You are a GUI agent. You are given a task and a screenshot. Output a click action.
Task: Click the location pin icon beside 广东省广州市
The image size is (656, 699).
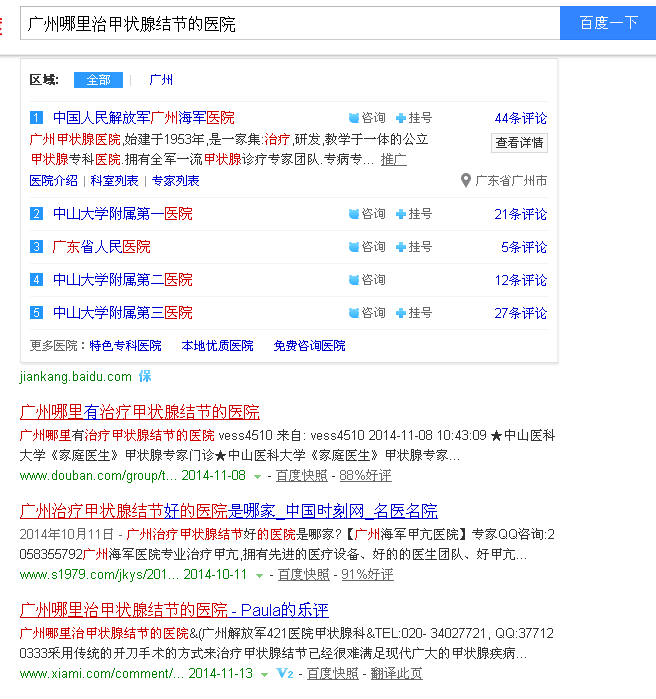pyautogui.click(x=465, y=181)
